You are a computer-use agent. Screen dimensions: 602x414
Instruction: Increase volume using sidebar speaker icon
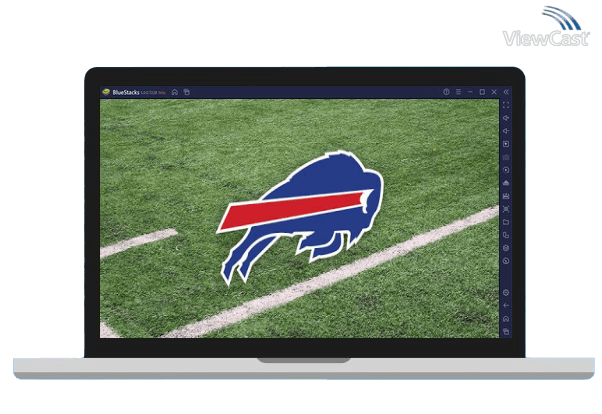click(x=506, y=118)
